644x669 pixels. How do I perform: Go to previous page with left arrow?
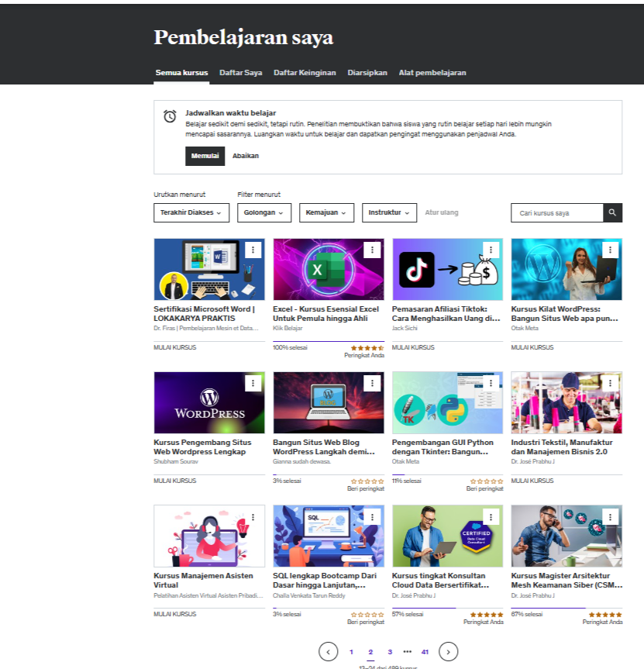click(x=329, y=652)
